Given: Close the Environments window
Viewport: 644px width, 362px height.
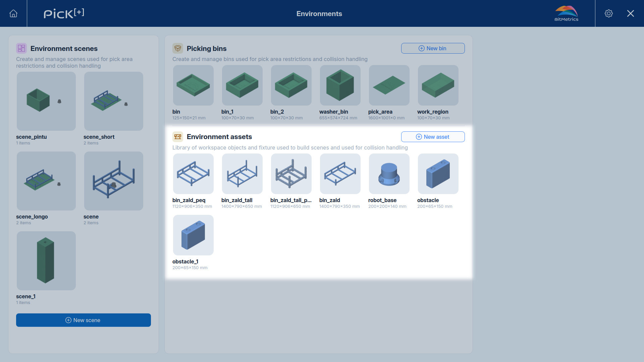Looking at the screenshot, I should click(x=631, y=13).
